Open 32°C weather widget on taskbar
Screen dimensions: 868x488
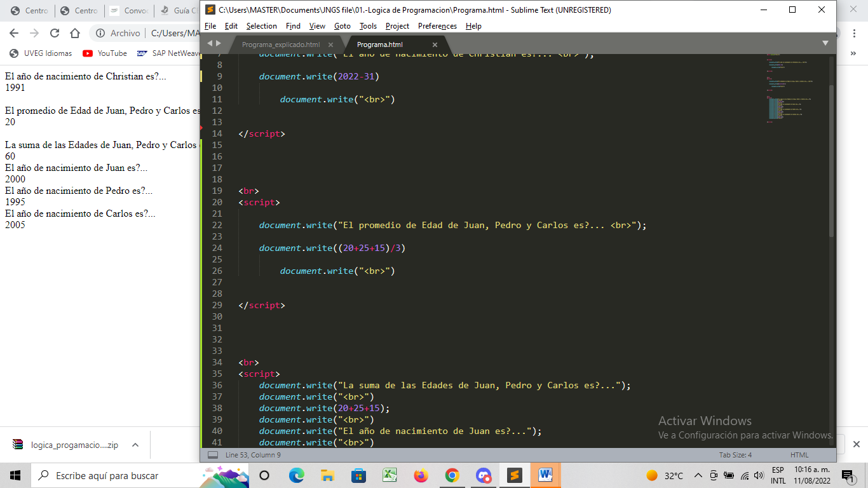pyautogui.click(x=665, y=475)
